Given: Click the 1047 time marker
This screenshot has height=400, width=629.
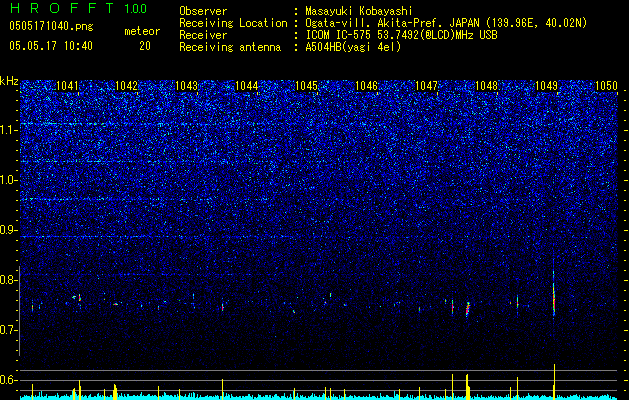Looking at the screenshot, I should click(426, 86).
